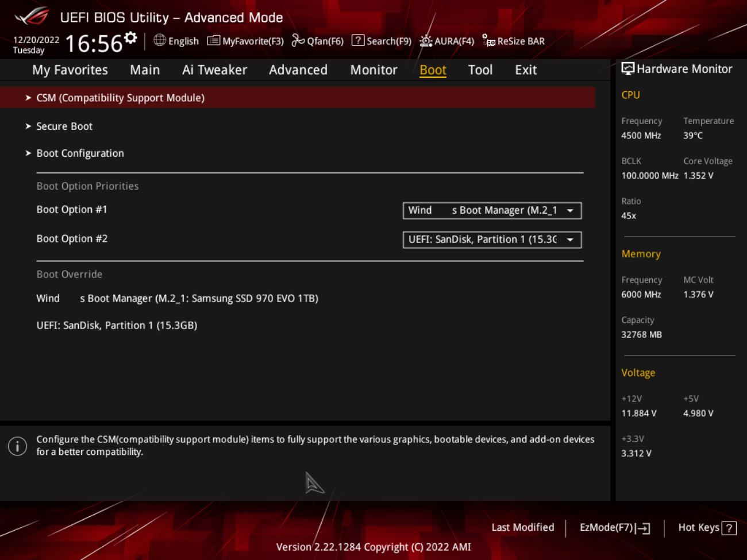Click the ROG logo icon
Image resolution: width=747 pixels, height=560 pixels.
(x=32, y=17)
